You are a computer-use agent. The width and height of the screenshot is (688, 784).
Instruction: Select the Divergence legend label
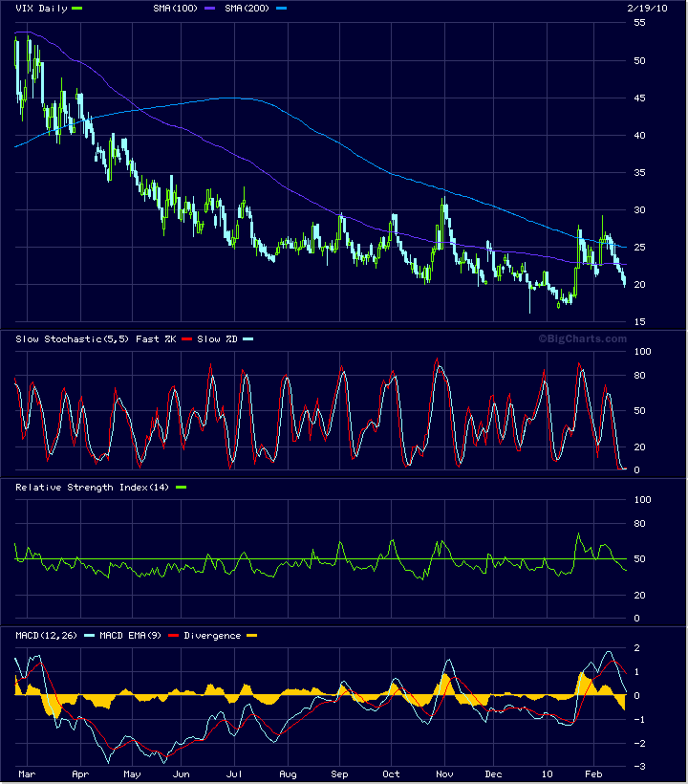pyautogui.click(x=212, y=636)
